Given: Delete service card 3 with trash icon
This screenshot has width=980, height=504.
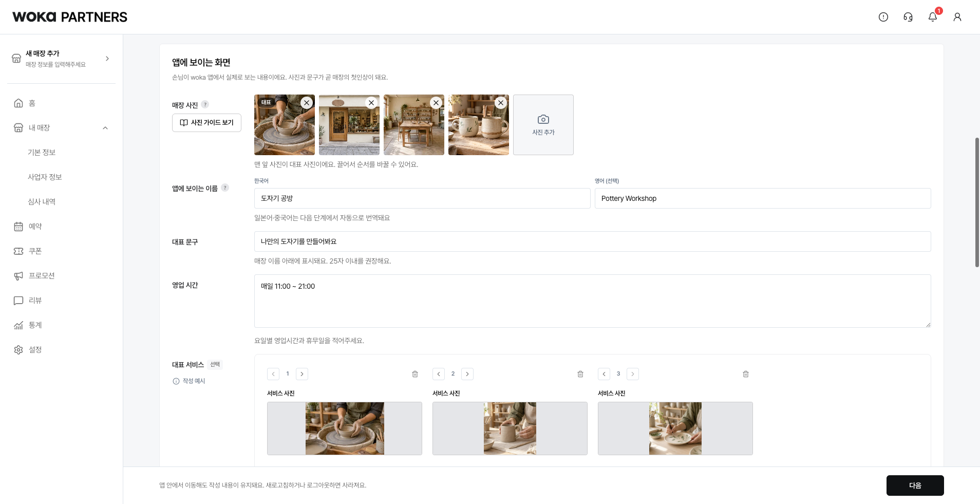Looking at the screenshot, I should (x=746, y=374).
